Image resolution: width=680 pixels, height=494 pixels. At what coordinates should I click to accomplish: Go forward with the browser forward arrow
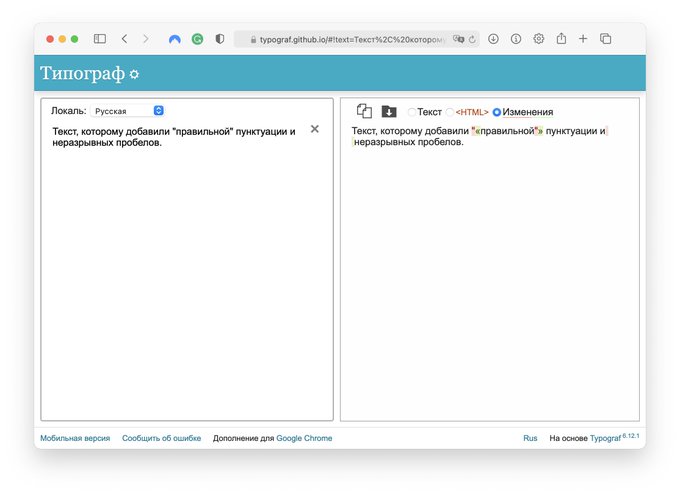[146, 39]
